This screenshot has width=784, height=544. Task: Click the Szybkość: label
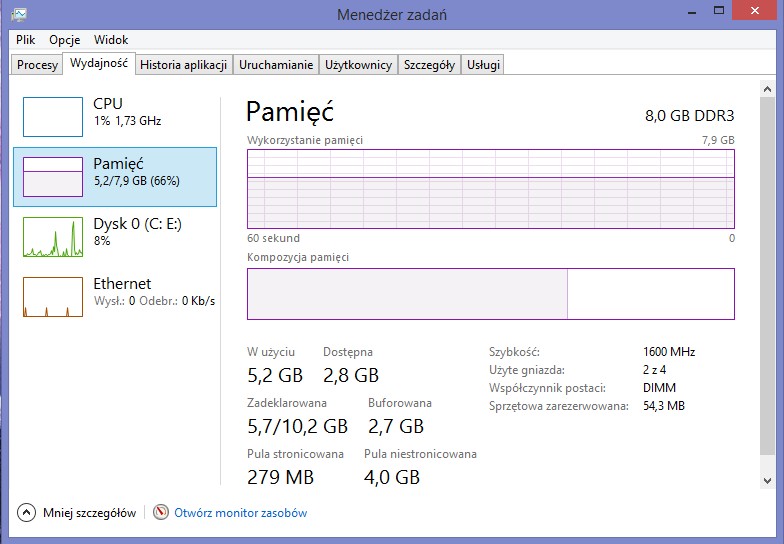[x=514, y=352]
